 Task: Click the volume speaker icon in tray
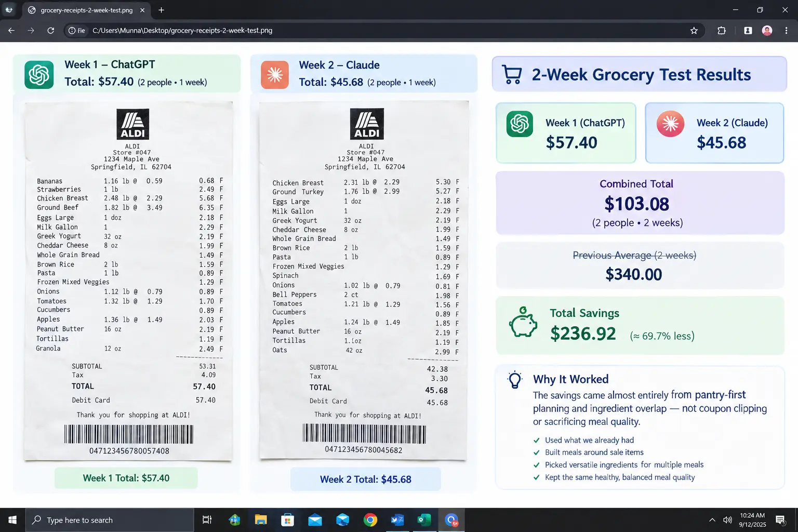[727, 520]
